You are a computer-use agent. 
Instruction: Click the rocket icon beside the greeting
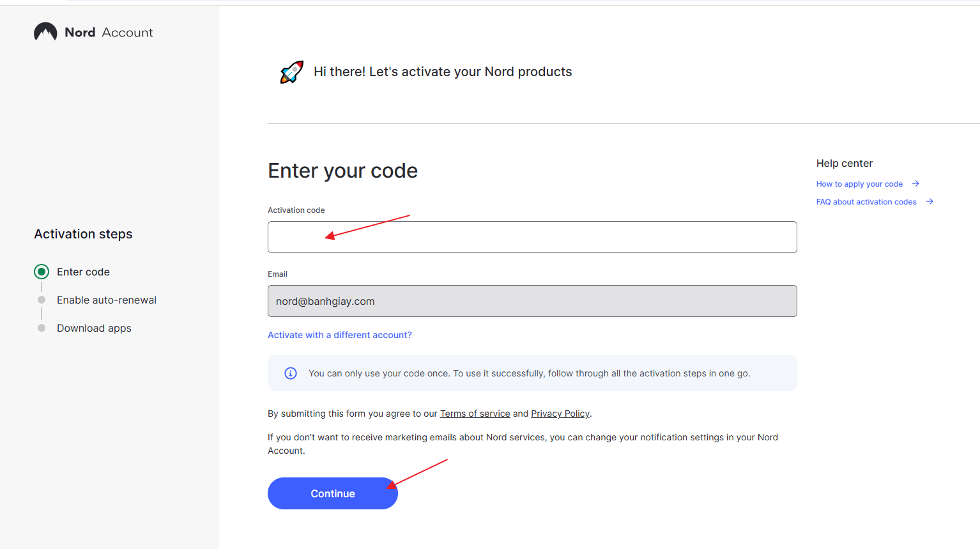292,72
